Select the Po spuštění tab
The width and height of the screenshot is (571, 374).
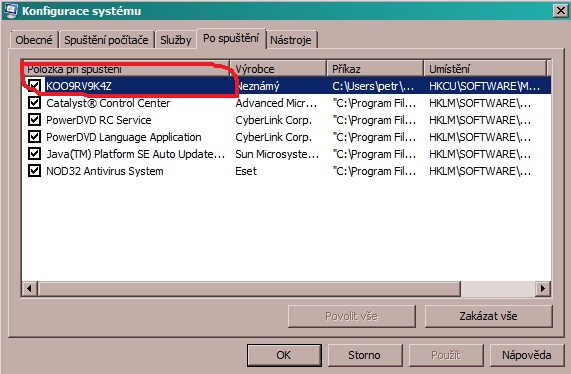point(231,38)
